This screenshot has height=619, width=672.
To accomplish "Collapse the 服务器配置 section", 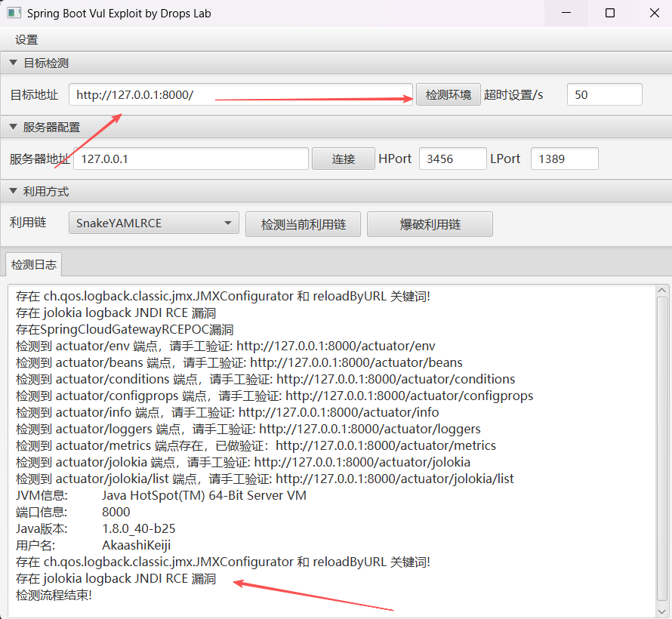I will pos(14,128).
